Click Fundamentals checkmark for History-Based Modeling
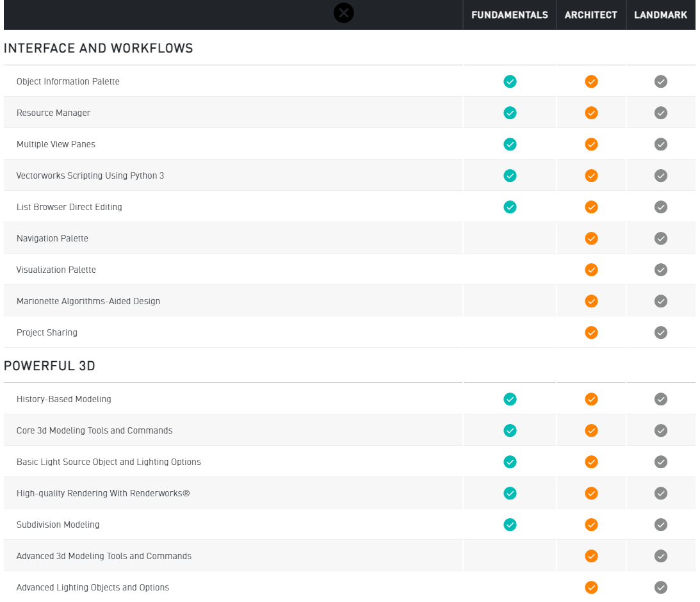 pos(510,399)
